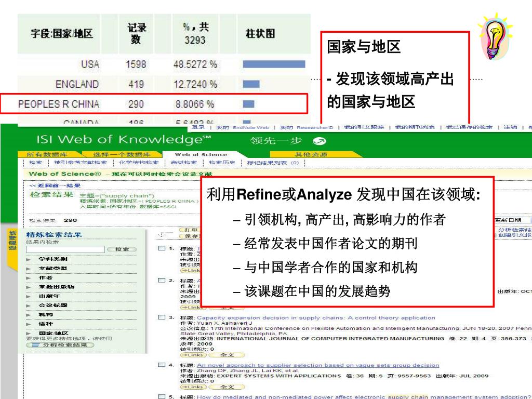532x399 pixels.
Task: Click the 返回前一结果 link
Action: coord(55,185)
